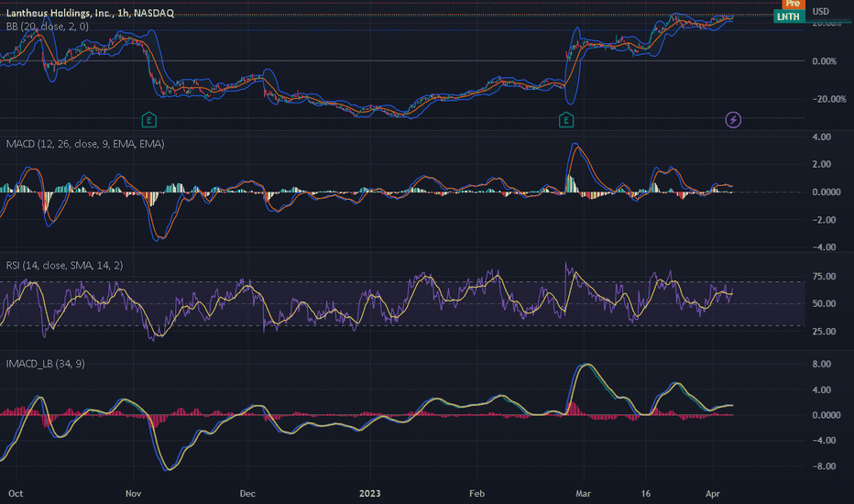Click the 0.0000 value on IMACD scale

(827, 415)
